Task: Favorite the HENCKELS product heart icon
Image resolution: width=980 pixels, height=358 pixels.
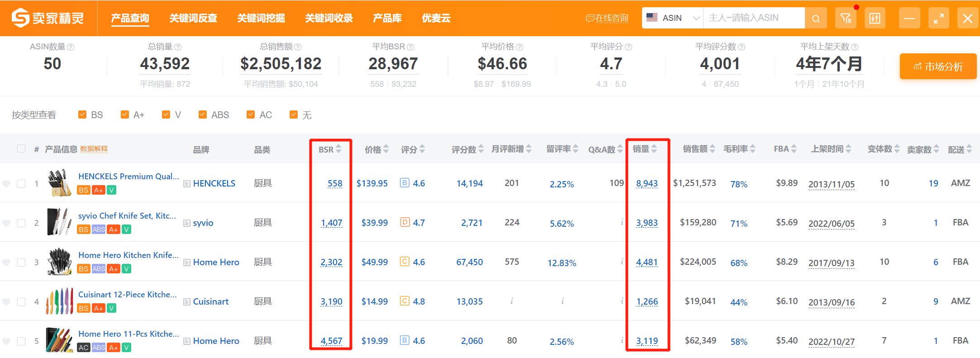Action: pos(6,184)
